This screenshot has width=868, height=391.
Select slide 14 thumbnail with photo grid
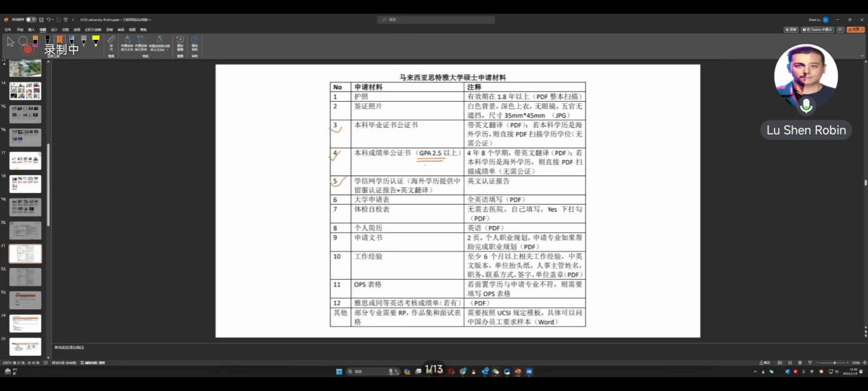(x=25, y=90)
